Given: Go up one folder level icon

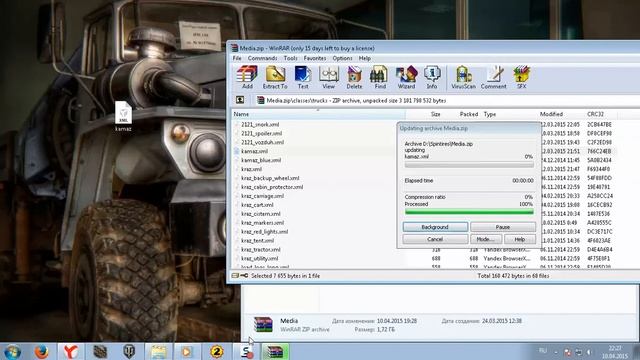Looking at the screenshot, I should coord(240,100).
